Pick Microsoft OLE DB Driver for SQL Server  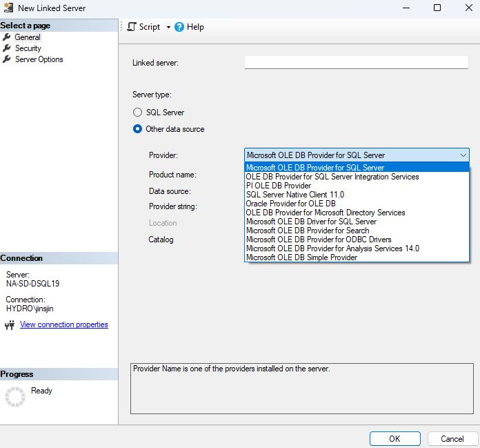pos(357,222)
